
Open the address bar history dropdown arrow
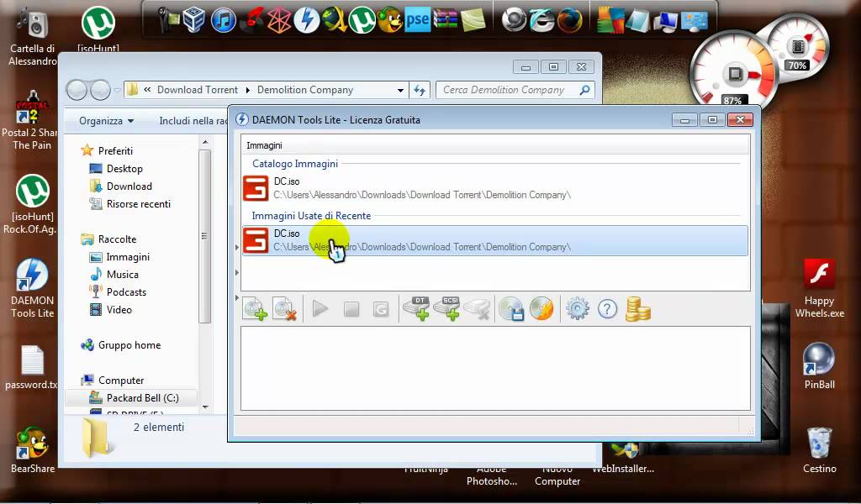click(400, 90)
